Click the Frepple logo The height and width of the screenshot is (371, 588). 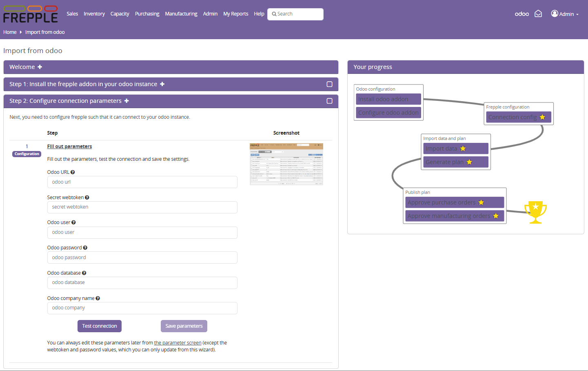coord(31,14)
